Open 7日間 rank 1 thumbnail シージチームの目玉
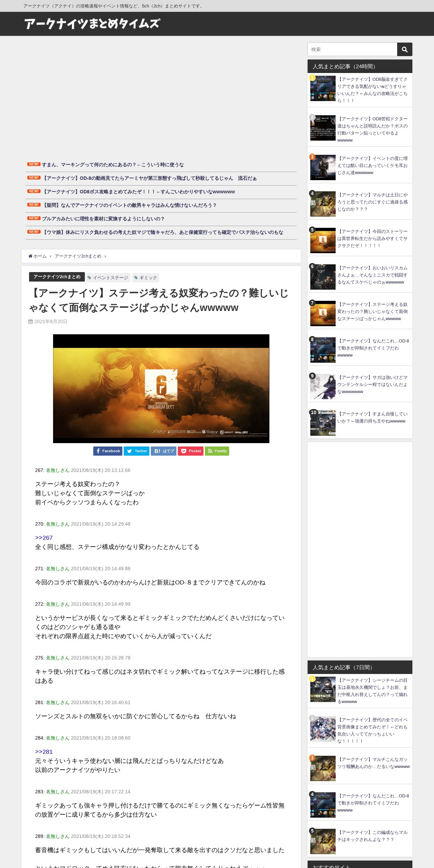This screenshot has height=868, width=434. (x=323, y=690)
